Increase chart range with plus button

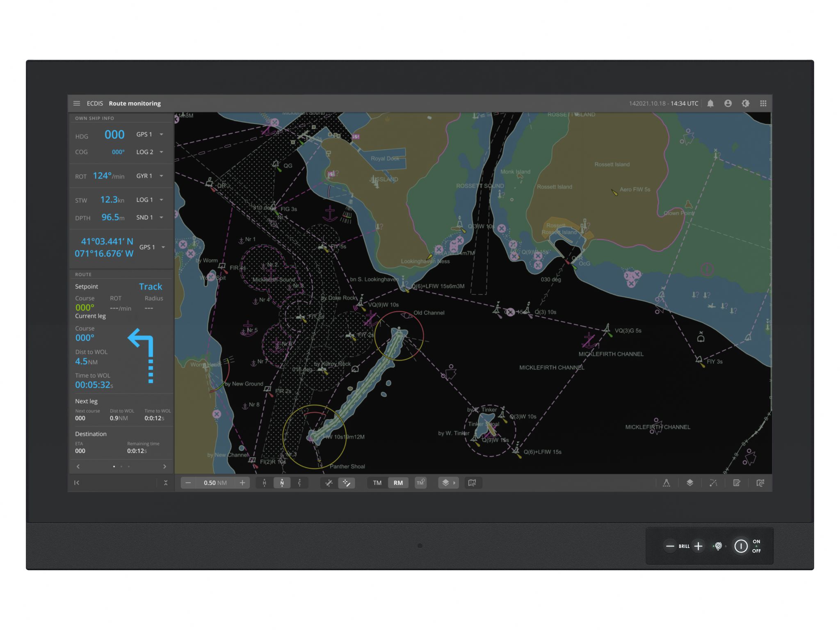[242, 483]
